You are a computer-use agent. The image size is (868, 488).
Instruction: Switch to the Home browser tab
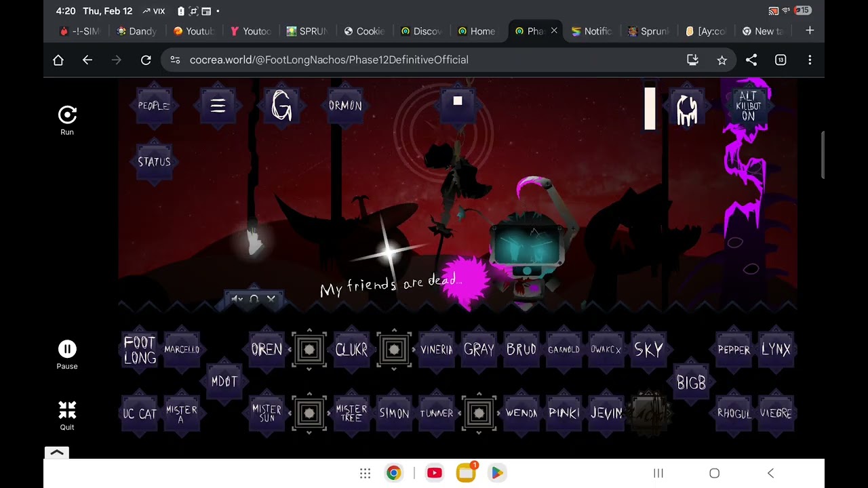tap(477, 31)
